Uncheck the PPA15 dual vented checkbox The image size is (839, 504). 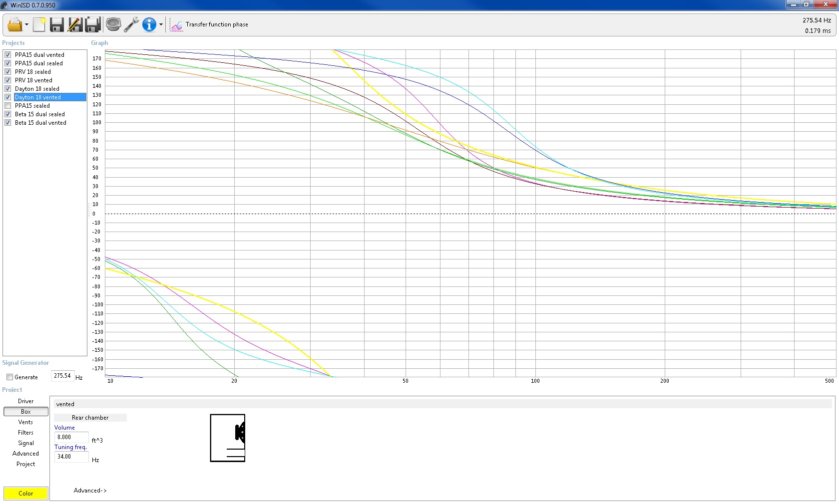8,55
